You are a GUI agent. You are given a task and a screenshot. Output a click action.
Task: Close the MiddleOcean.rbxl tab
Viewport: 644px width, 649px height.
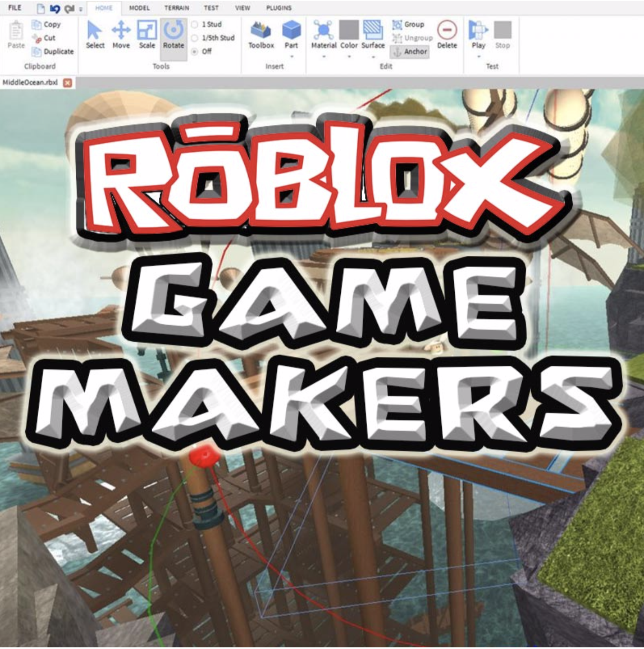pyautogui.click(x=68, y=83)
